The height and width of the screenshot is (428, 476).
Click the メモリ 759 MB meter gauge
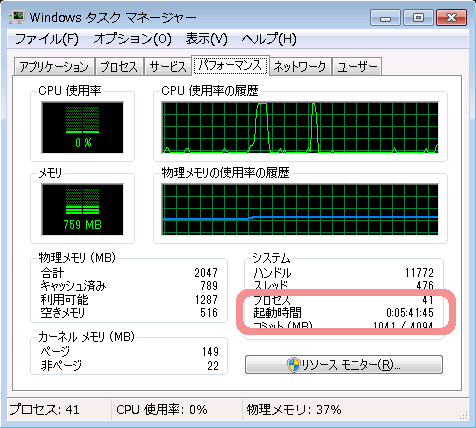[82, 209]
